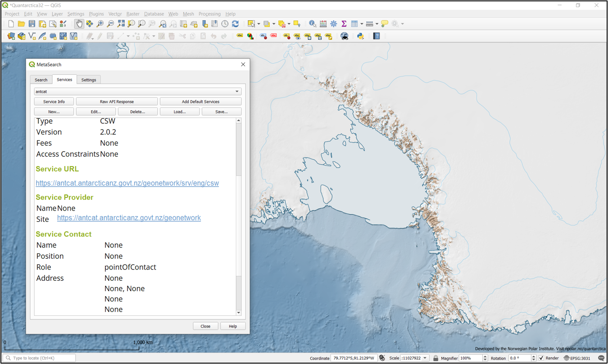Switch to the Search tab in MetaSearch
This screenshot has height=364, width=608.
41,80
